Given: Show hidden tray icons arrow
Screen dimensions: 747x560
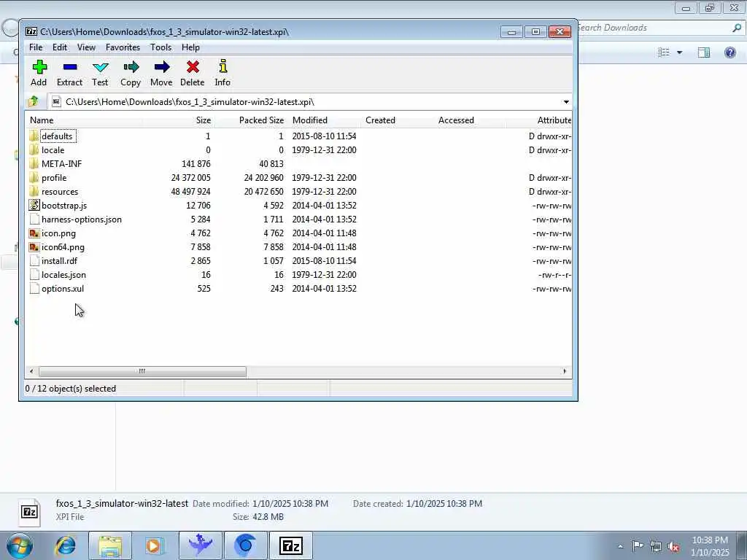Looking at the screenshot, I should click(x=620, y=547).
